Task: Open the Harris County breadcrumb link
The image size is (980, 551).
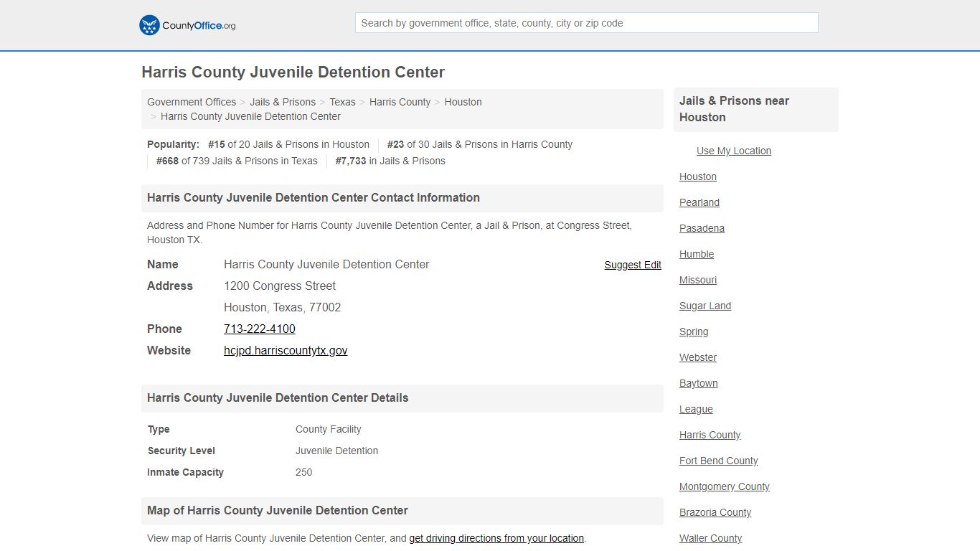Action: [400, 102]
